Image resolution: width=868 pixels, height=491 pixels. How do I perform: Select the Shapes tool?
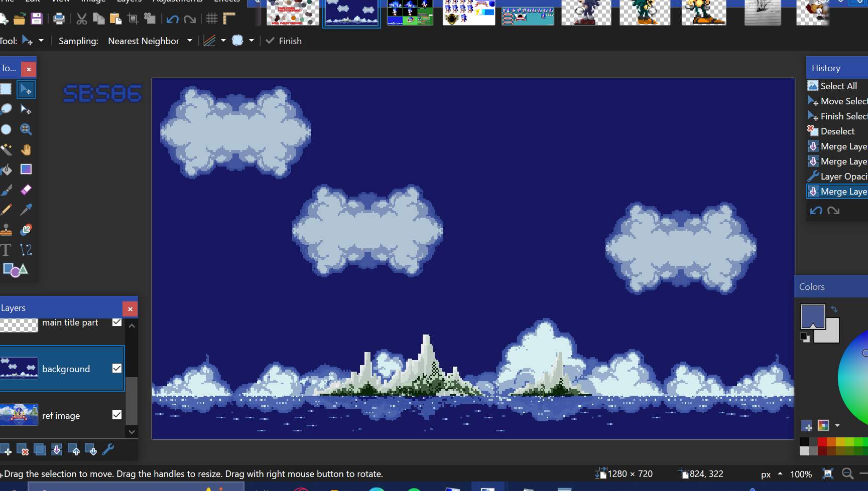15,270
